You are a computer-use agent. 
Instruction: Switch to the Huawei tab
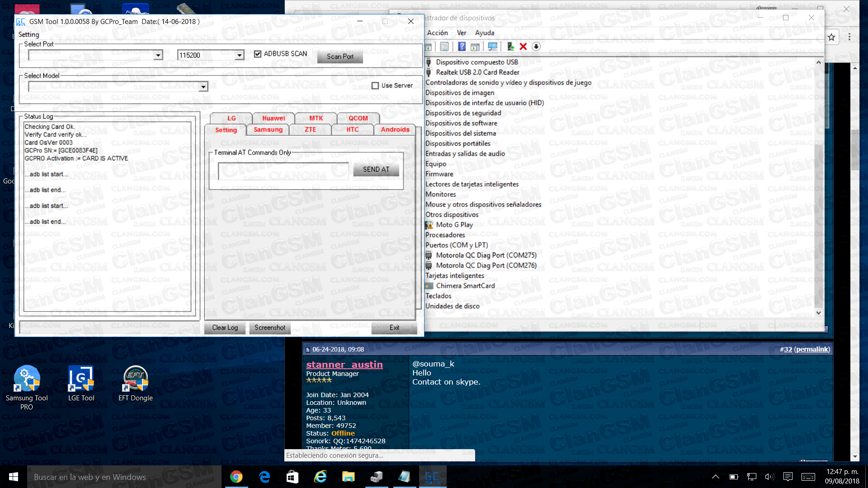pos(274,118)
